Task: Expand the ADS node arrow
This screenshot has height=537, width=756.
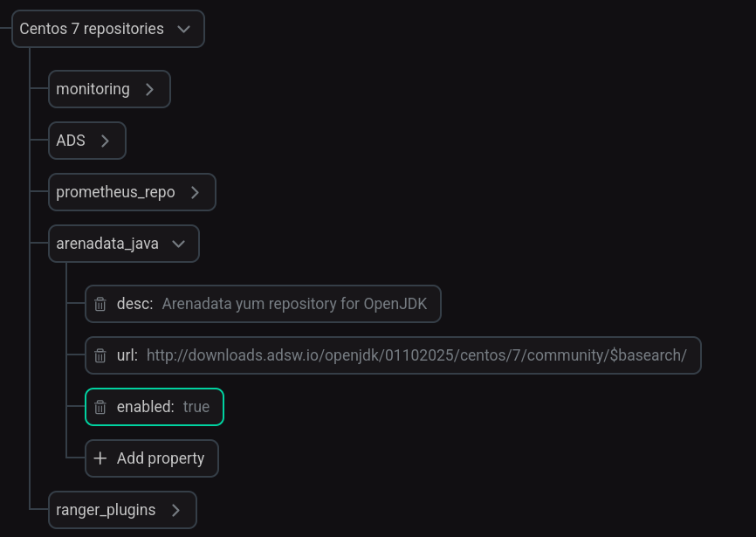Action: pos(105,141)
